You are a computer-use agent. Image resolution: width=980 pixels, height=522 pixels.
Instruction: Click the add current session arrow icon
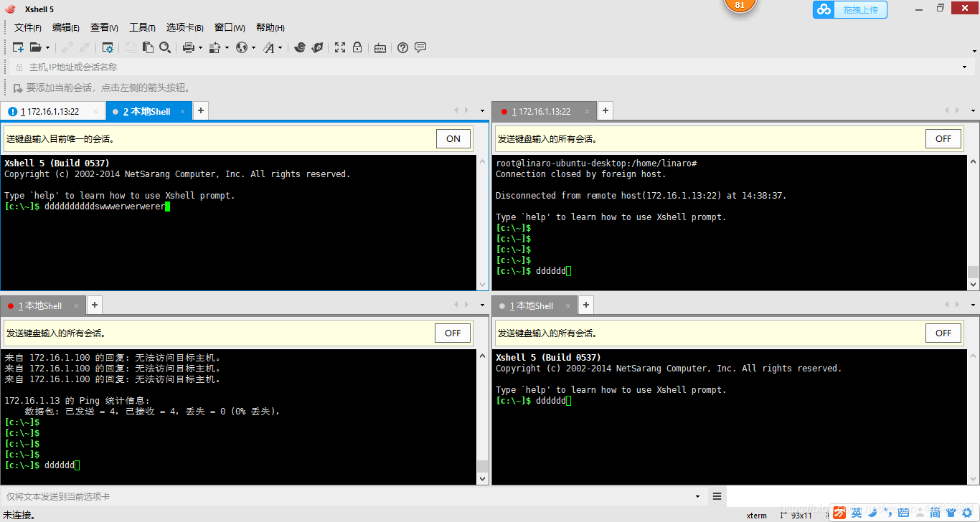click(x=18, y=87)
